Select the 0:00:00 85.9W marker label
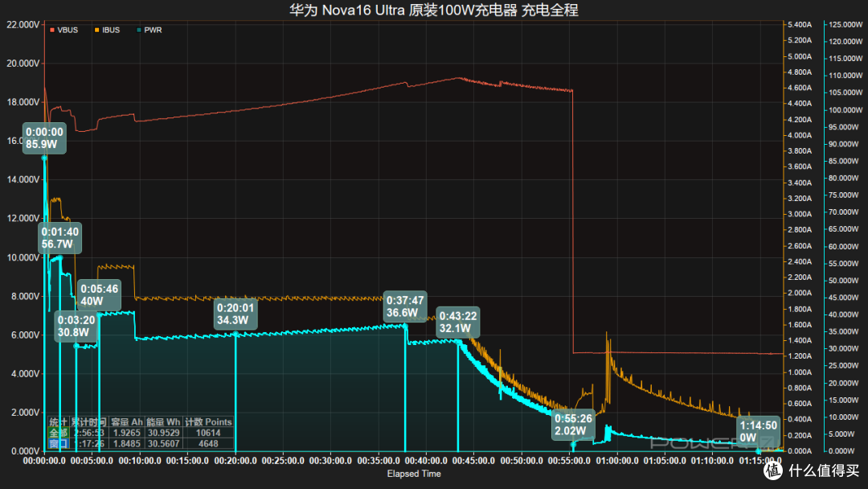The image size is (868, 489). click(x=44, y=138)
